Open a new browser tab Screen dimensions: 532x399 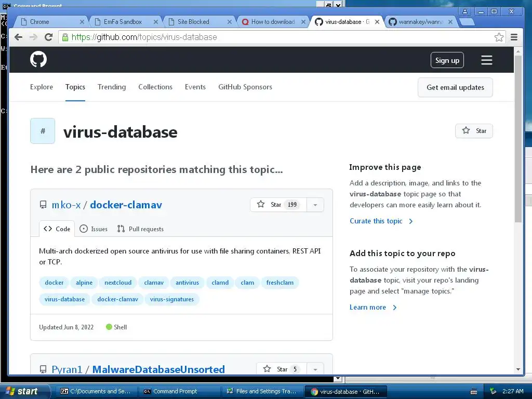(468, 22)
